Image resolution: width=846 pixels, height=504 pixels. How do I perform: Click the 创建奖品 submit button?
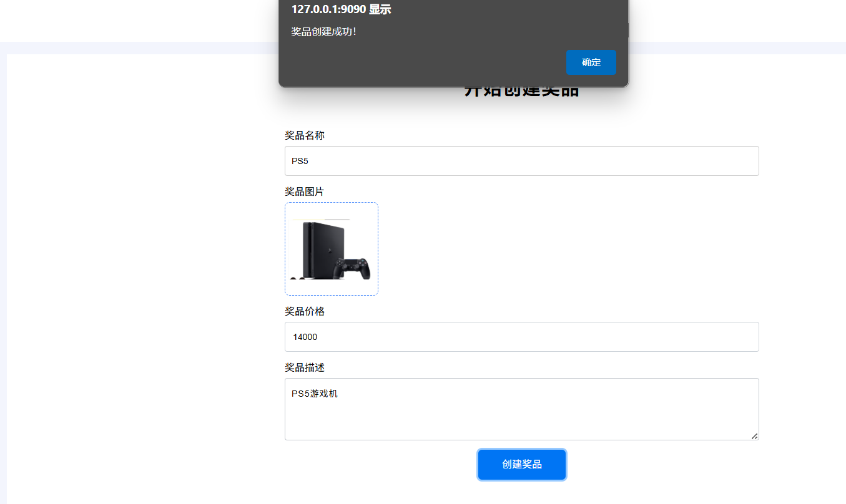click(522, 465)
